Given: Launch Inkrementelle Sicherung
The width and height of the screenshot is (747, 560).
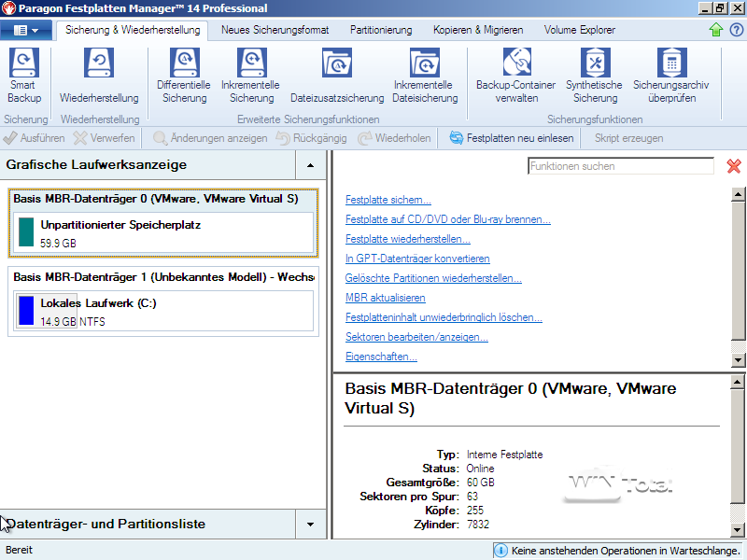Looking at the screenshot, I should coord(250,77).
